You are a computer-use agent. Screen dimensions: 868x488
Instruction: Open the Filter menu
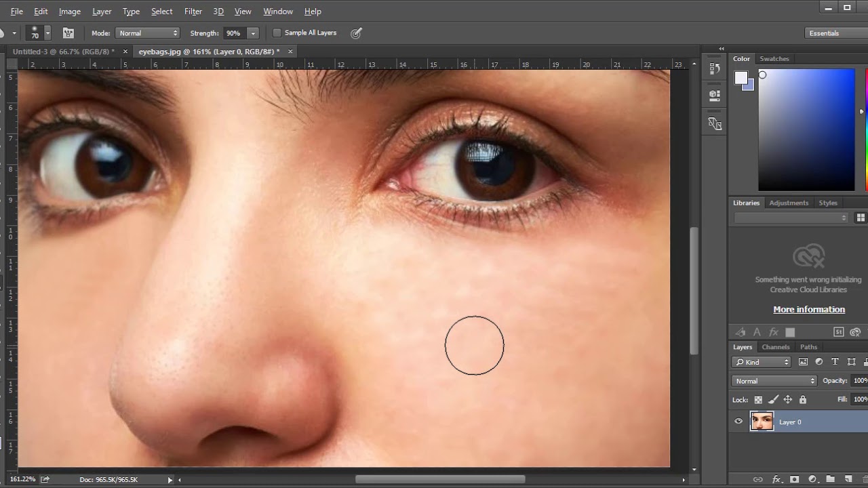[x=193, y=12]
